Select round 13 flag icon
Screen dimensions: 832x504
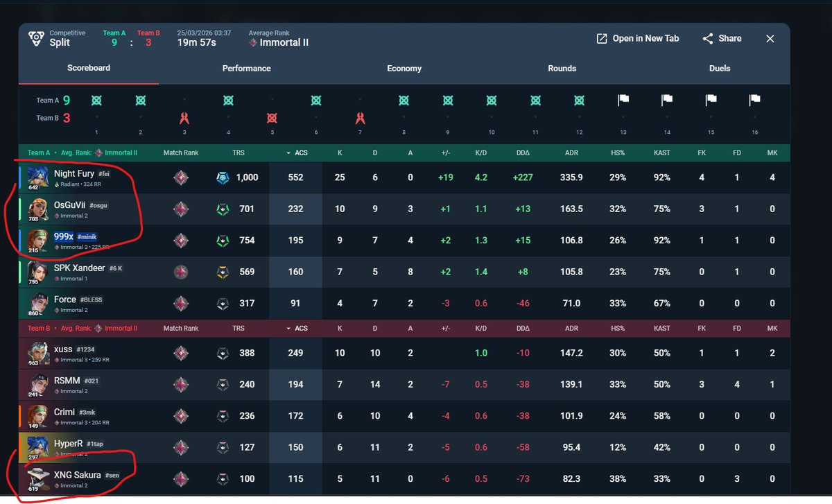click(623, 101)
